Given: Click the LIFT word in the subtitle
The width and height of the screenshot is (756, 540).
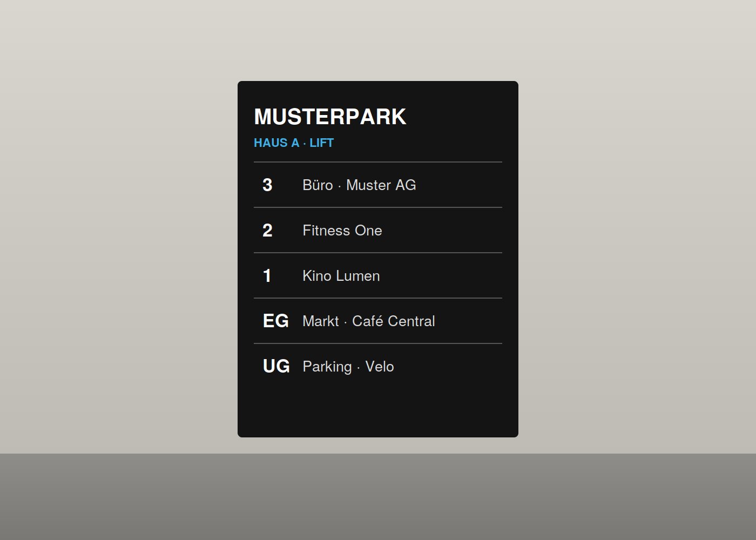Looking at the screenshot, I should click(x=321, y=143).
